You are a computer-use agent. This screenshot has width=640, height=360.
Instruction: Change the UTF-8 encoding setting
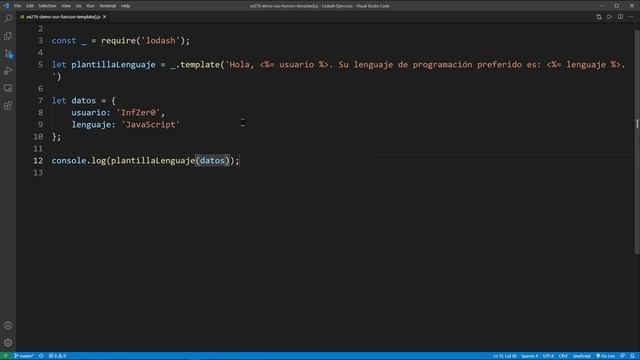(548, 356)
